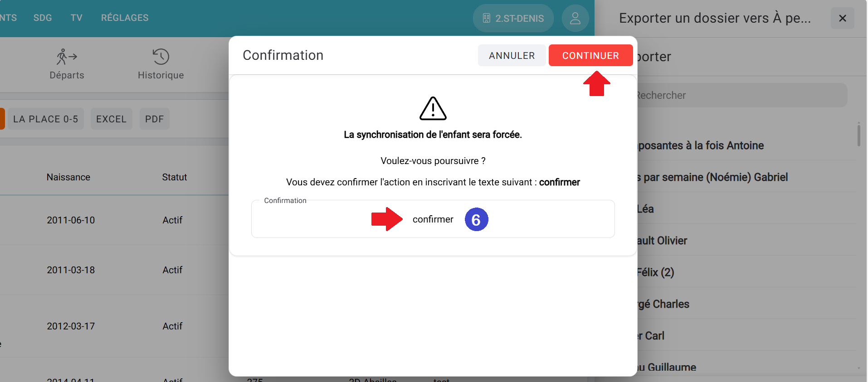Open the SDG menu item
Screen dimensions: 868x382
(43, 18)
